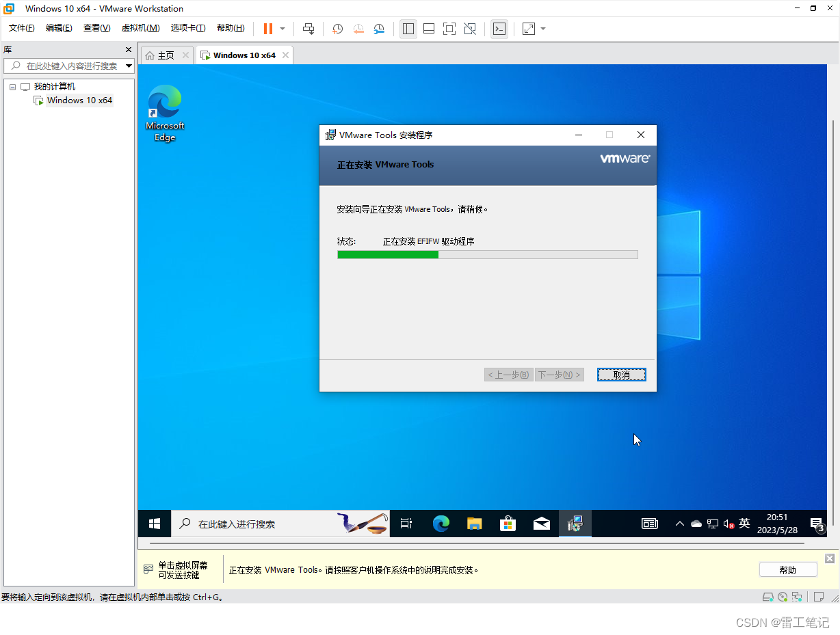Viewport: 840px width, 635px height.
Task: Click the 帮助 button in notification bar
Action: click(788, 570)
